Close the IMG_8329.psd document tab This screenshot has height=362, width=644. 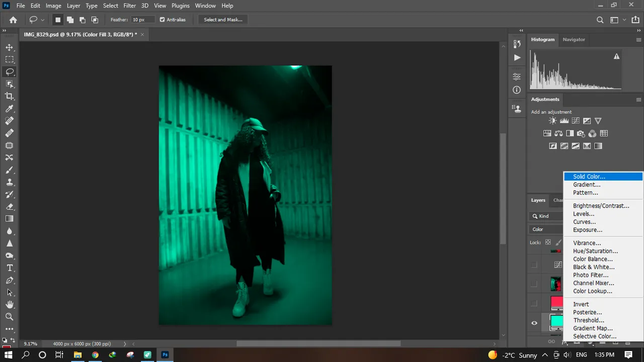[142, 34]
